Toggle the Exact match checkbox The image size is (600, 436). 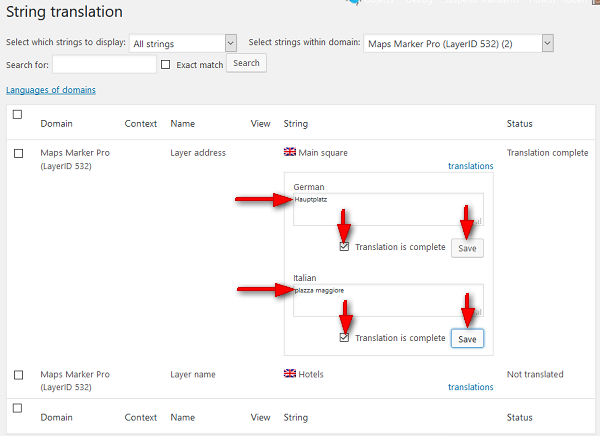(165, 65)
